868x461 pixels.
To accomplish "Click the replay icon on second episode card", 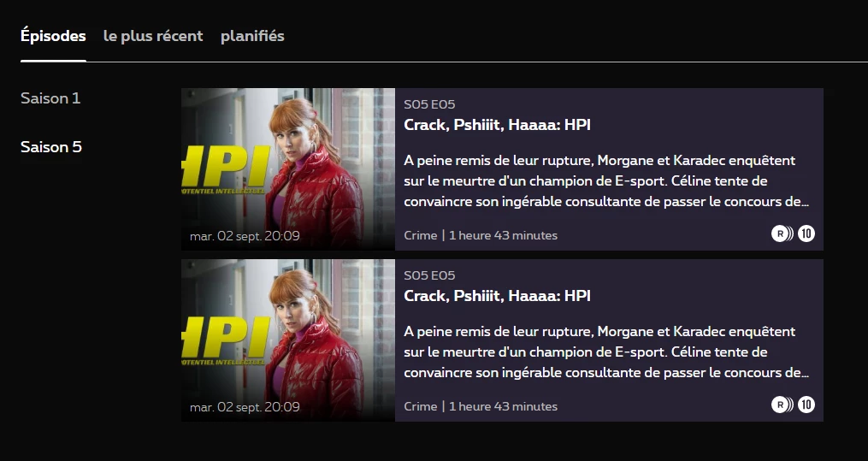I will 782,405.
